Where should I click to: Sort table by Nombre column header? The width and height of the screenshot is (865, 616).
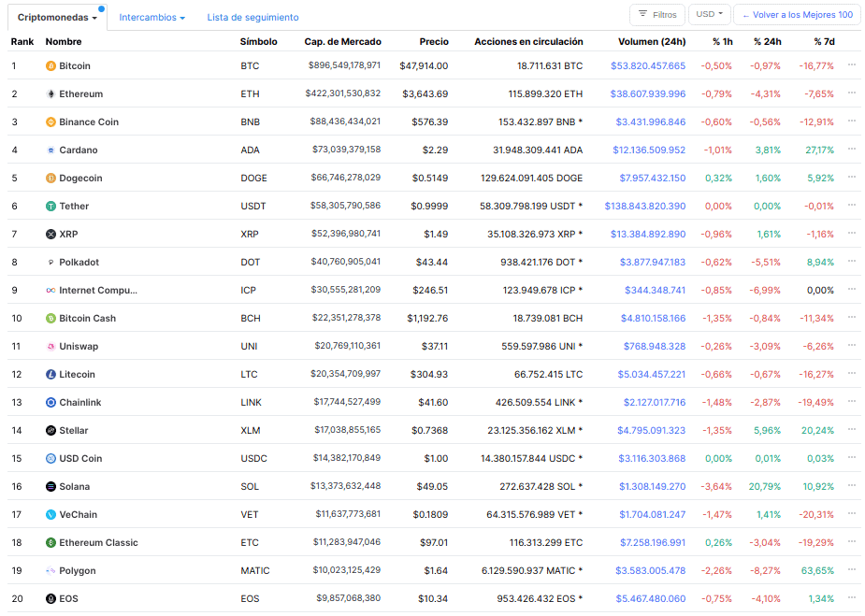[x=64, y=42]
